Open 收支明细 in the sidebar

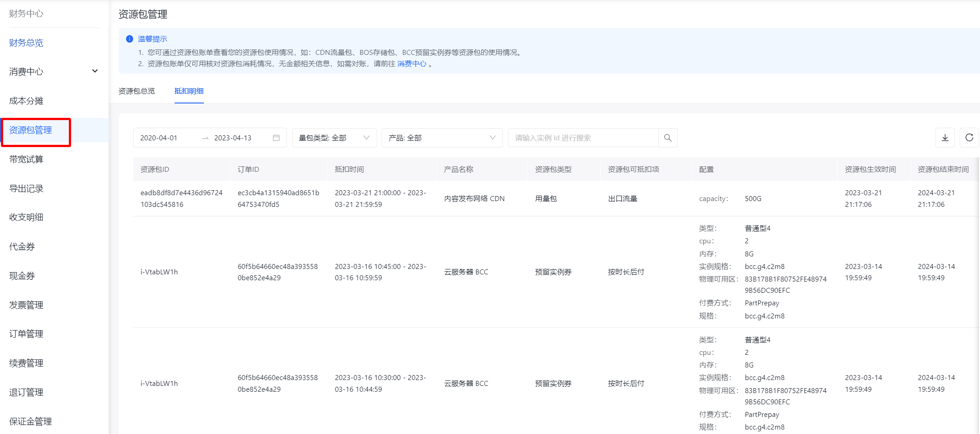(x=26, y=217)
